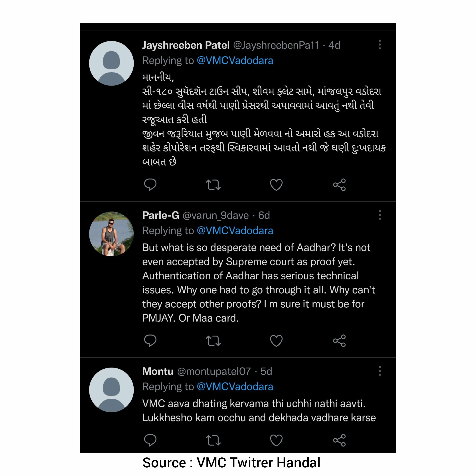This screenshot has height=476, width=476.
Task: Share Jayshreeben Patel's tweet
Action: pyautogui.click(x=339, y=185)
